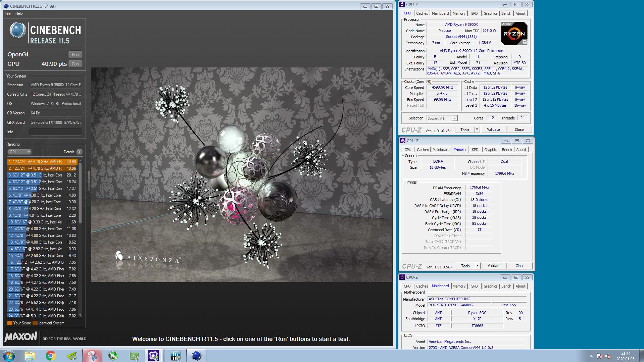Minimize the CPU-Z Mainboard window
Screen dimensions: 644x362
[505, 277]
